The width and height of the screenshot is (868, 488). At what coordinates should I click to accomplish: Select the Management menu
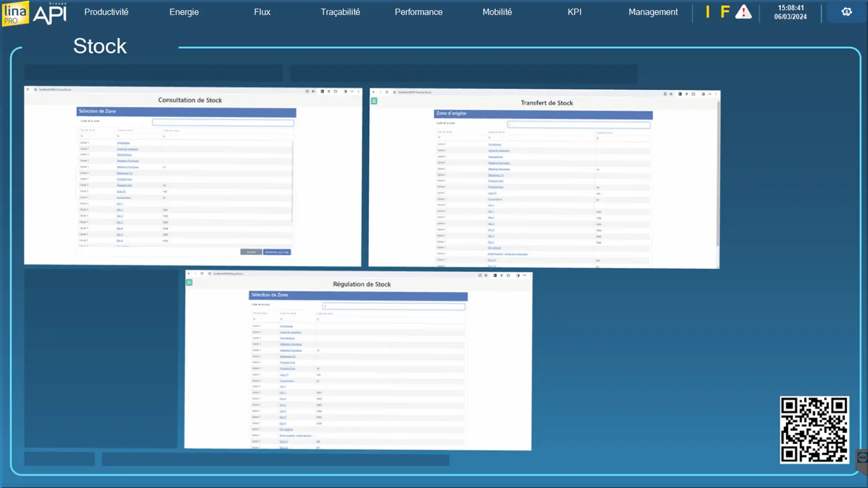pos(653,12)
